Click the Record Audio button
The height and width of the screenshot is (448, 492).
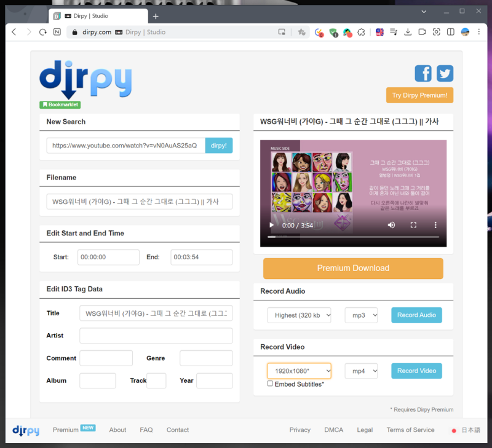click(x=416, y=315)
